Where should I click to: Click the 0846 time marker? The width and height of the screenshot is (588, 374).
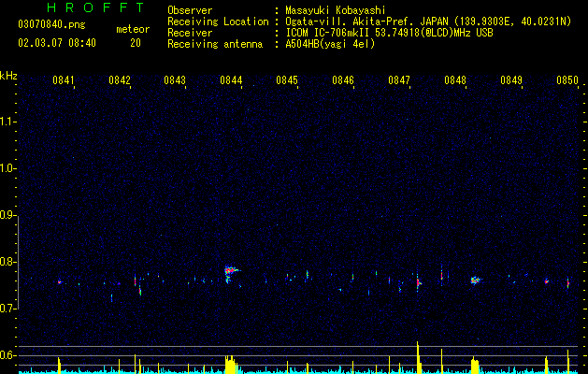coord(343,80)
